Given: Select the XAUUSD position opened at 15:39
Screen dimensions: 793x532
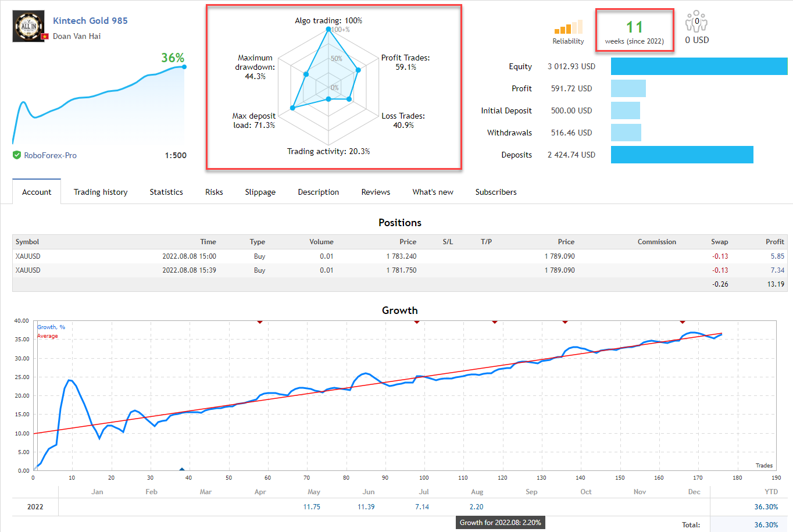Looking at the screenshot, I should [400, 270].
